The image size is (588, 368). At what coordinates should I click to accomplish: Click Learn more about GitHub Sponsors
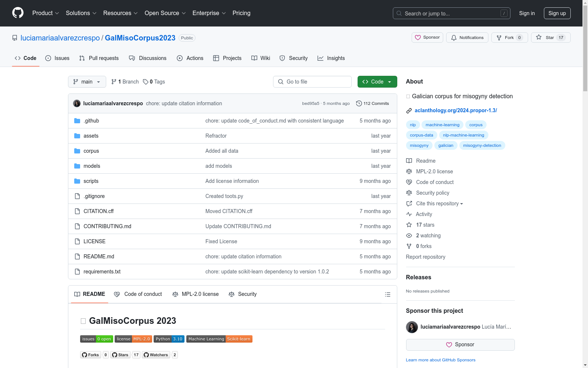[x=441, y=360]
